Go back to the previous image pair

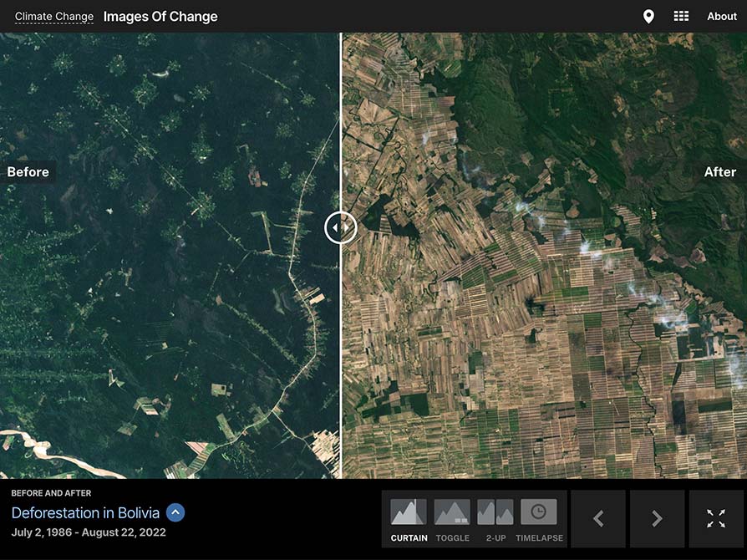598,518
